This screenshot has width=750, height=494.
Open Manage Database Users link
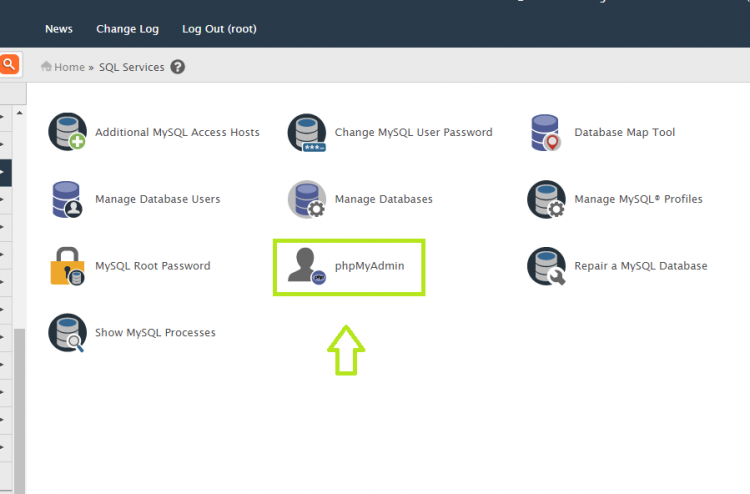pos(157,199)
